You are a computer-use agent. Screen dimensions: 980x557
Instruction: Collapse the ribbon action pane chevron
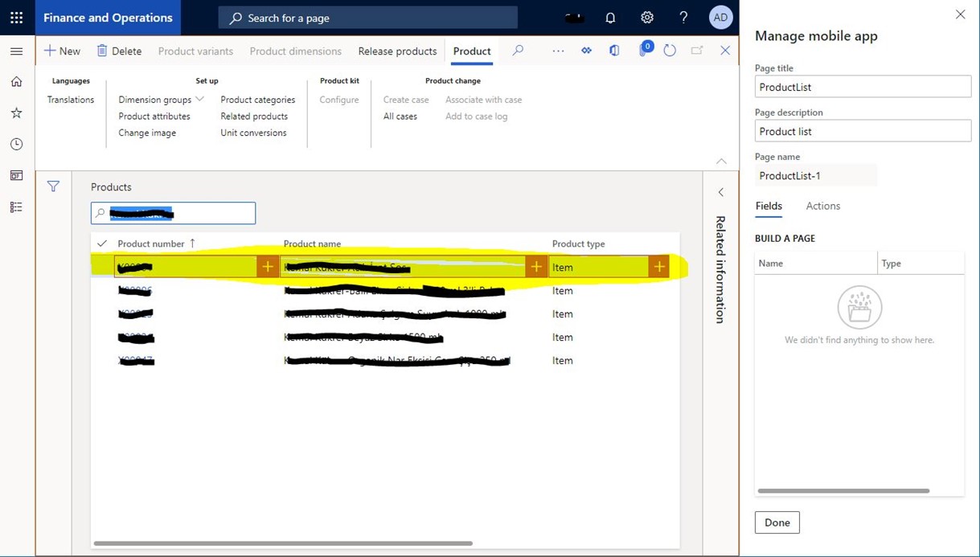[721, 161]
